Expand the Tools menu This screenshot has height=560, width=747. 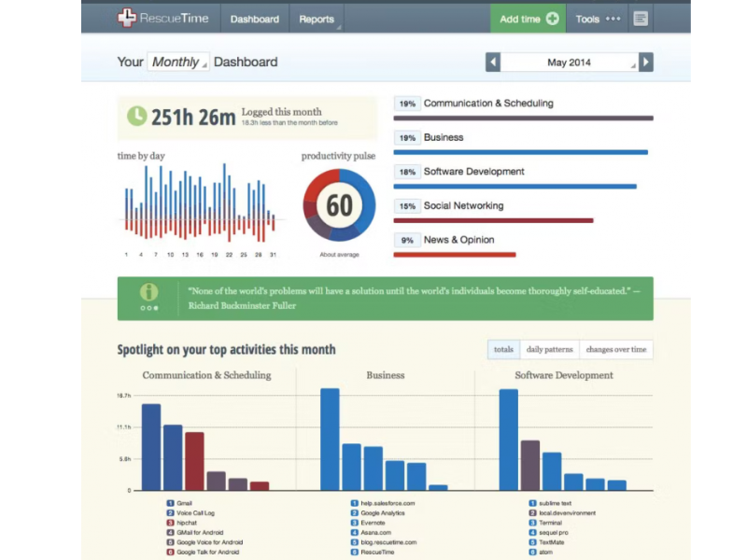click(598, 19)
